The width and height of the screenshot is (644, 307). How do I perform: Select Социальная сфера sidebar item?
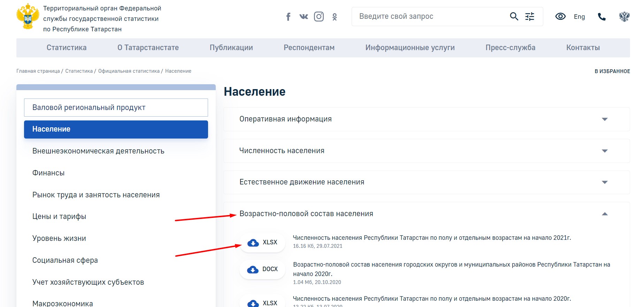65,260
